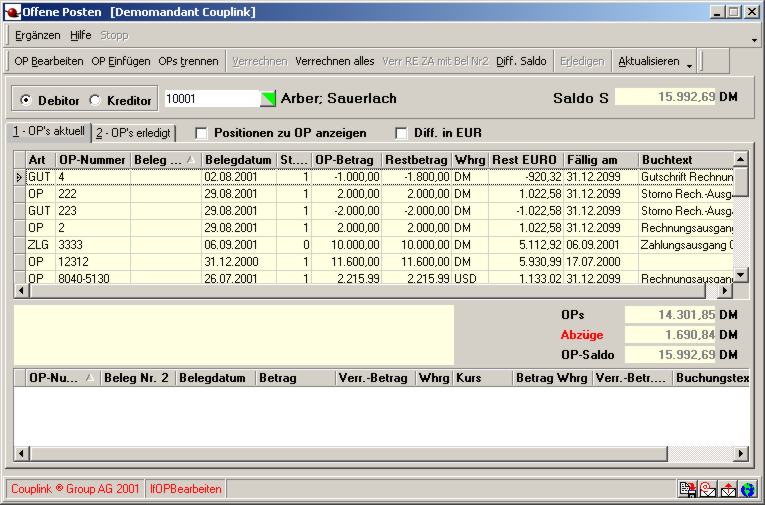Switch to the 2 - OP's erledigt tab
765x505 pixels.
point(133,133)
